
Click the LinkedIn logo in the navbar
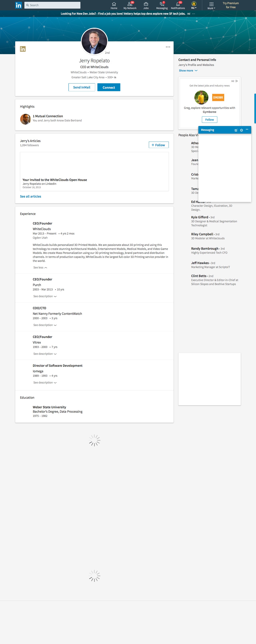pyautogui.click(x=18, y=5)
